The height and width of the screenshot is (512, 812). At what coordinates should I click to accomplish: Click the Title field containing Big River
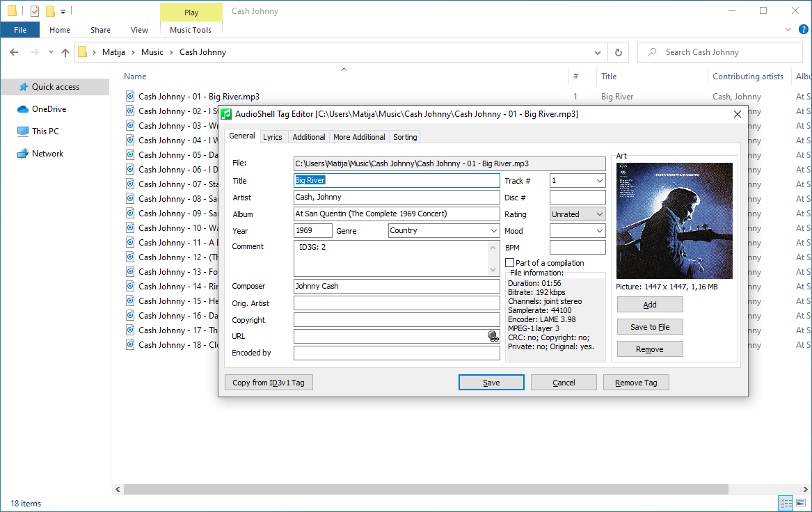[397, 180]
